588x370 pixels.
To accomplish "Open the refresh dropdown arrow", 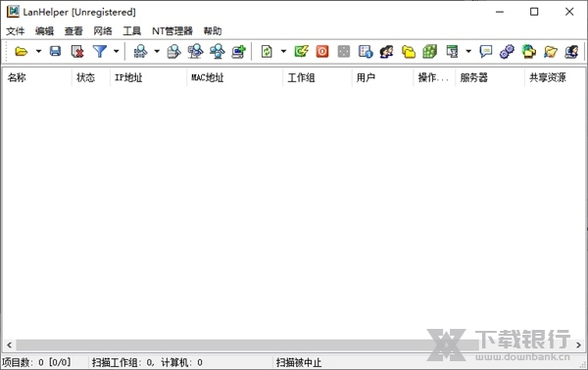I will (283, 51).
